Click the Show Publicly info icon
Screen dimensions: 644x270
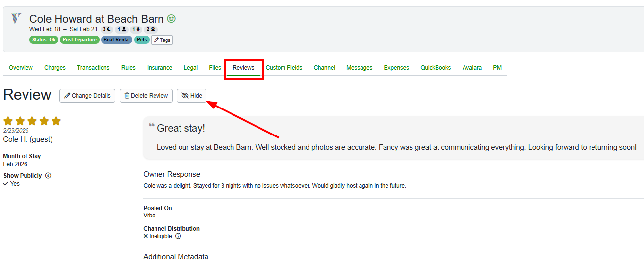coord(48,176)
